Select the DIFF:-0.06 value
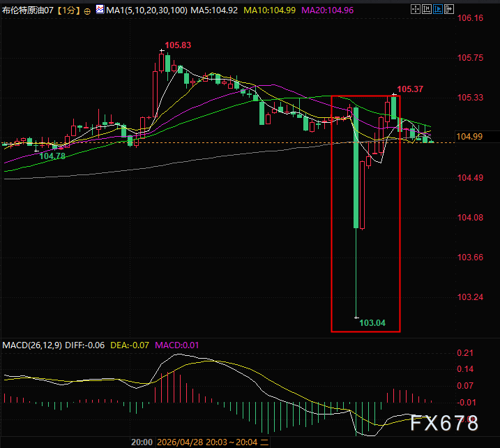500x448 pixels. [85, 345]
